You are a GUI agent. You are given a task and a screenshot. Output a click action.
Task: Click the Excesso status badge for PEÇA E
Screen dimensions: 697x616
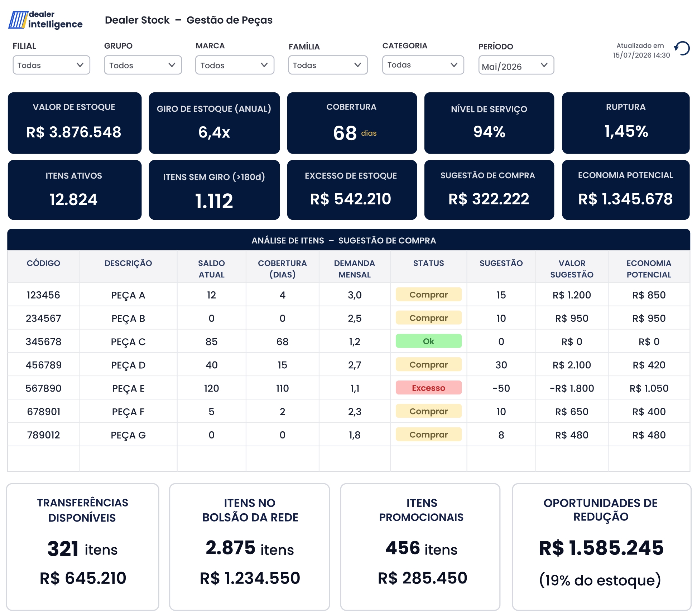click(428, 388)
